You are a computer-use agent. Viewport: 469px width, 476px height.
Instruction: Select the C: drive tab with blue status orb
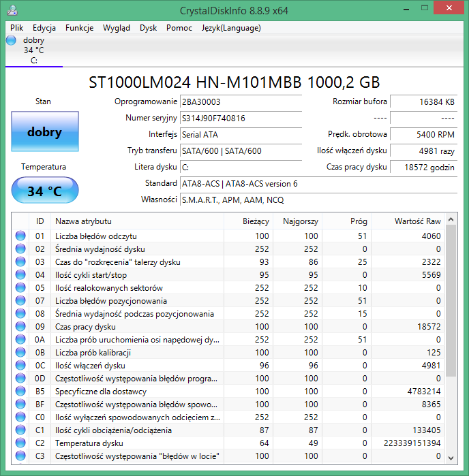(34, 50)
